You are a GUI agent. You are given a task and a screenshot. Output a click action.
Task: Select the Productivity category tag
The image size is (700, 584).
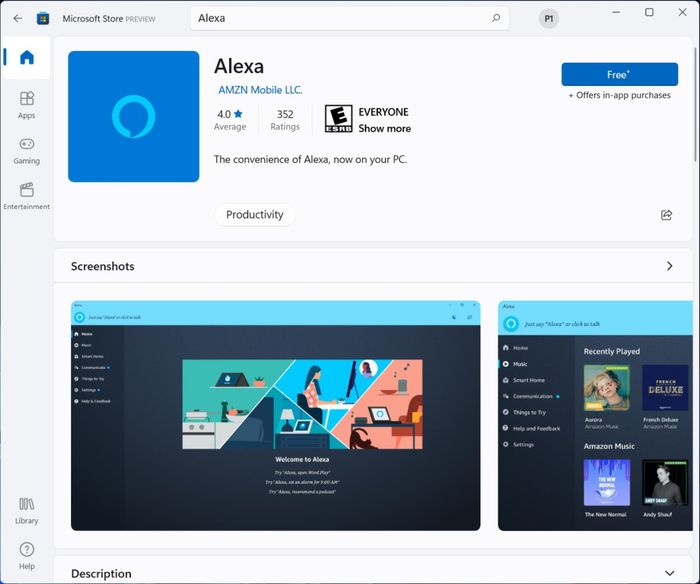[254, 215]
